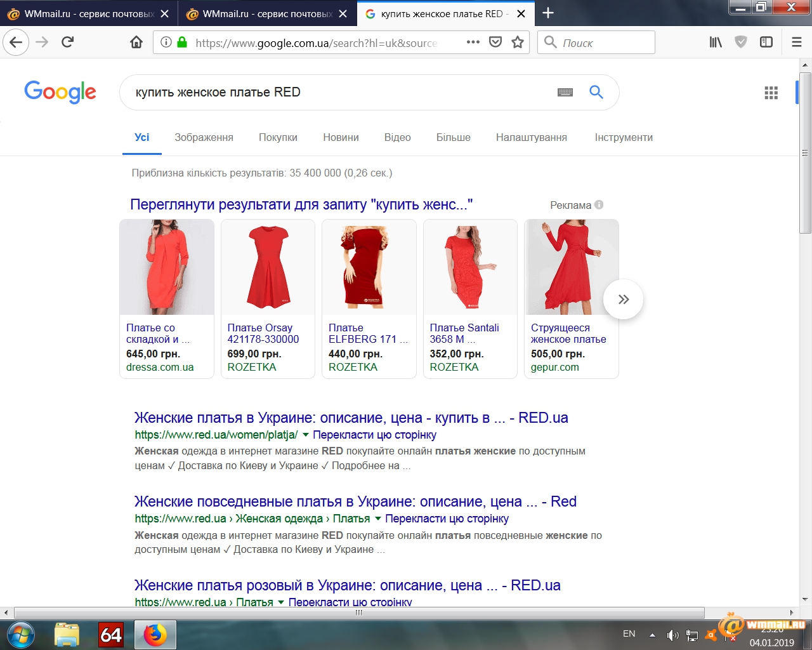Expand dropdown arrow beside red.ua/women/platja/ URL

click(305, 435)
